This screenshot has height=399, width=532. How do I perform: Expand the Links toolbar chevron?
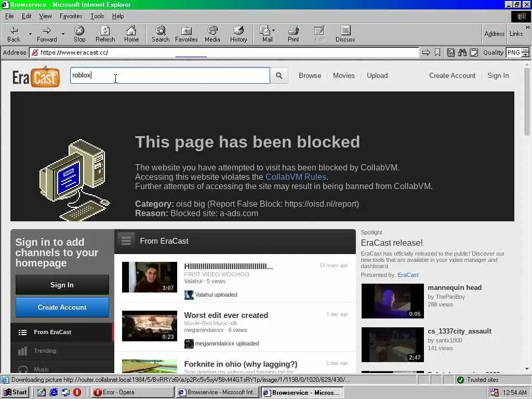(528, 27)
